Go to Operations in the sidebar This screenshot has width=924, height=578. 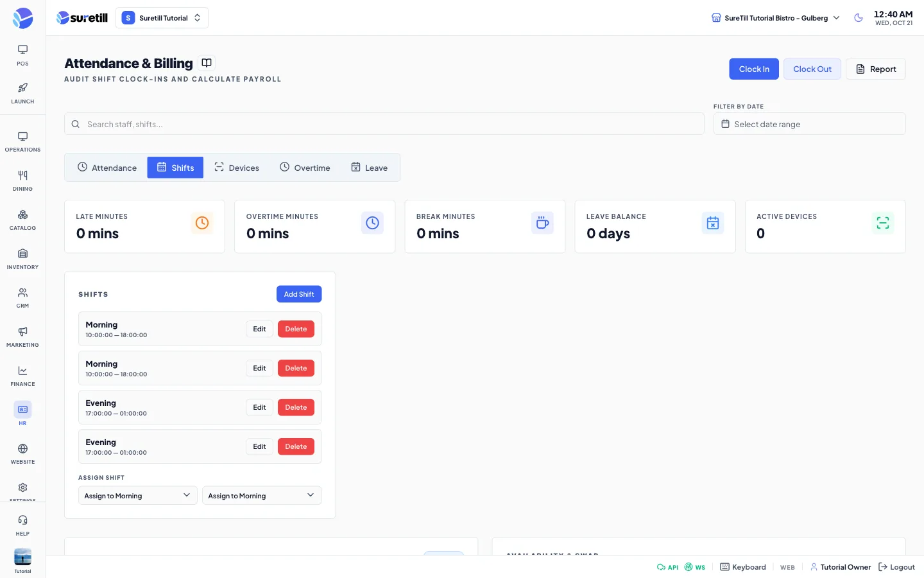(22, 142)
